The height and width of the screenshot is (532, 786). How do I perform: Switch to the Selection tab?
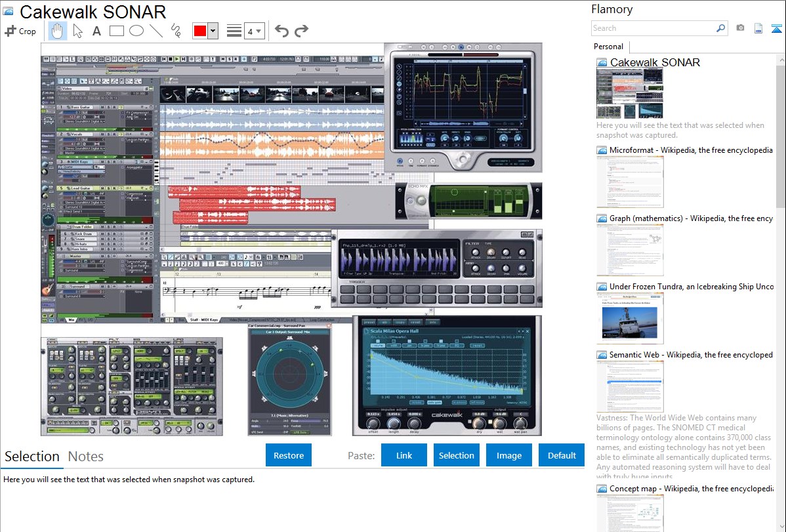32,457
